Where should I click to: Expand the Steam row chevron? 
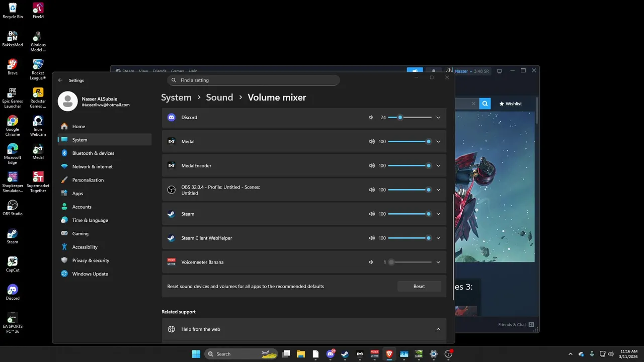pos(438,214)
